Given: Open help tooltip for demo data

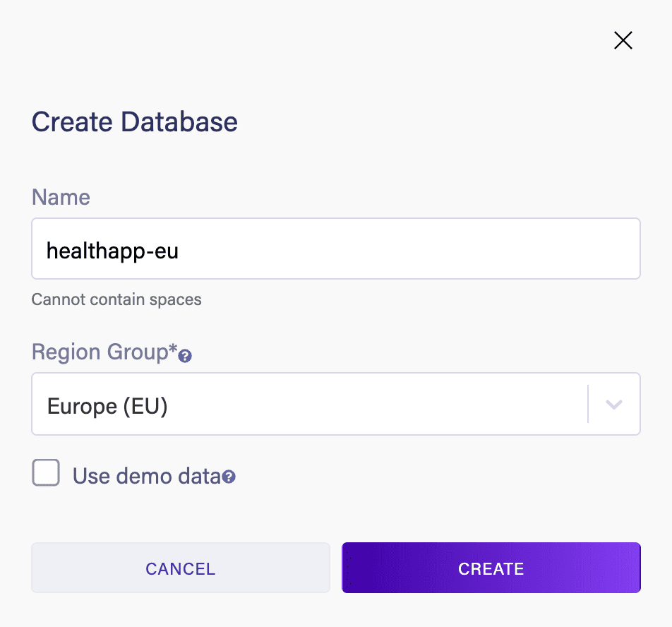Looking at the screenshot, I should pos(229,477).
